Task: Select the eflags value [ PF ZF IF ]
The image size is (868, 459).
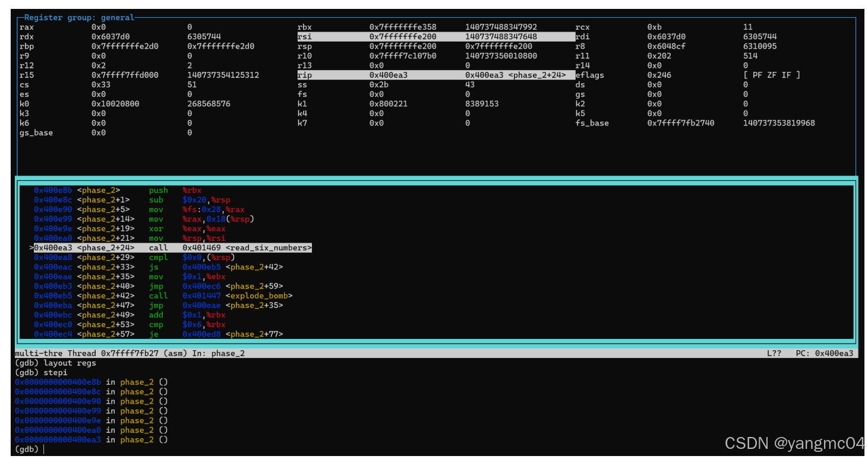Action: [x=771, y=75]
